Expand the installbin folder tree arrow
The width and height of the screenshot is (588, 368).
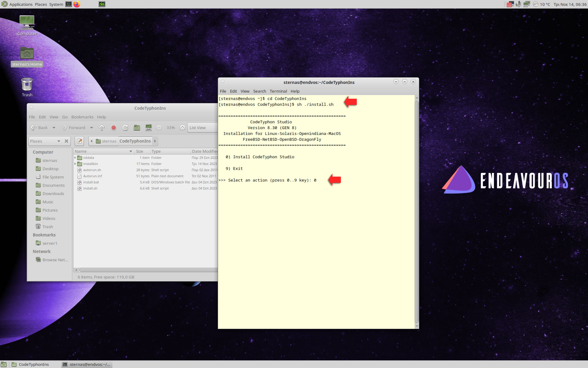coord(75,164)
